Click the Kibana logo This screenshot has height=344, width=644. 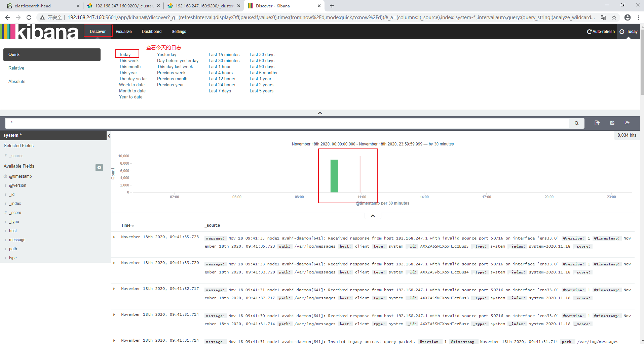[x=40, y=32]
